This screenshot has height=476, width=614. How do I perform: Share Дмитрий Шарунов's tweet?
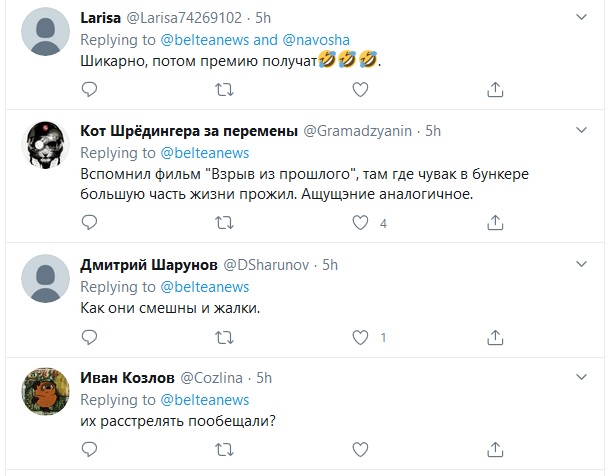pyautogui.click(x=495, y=337)
